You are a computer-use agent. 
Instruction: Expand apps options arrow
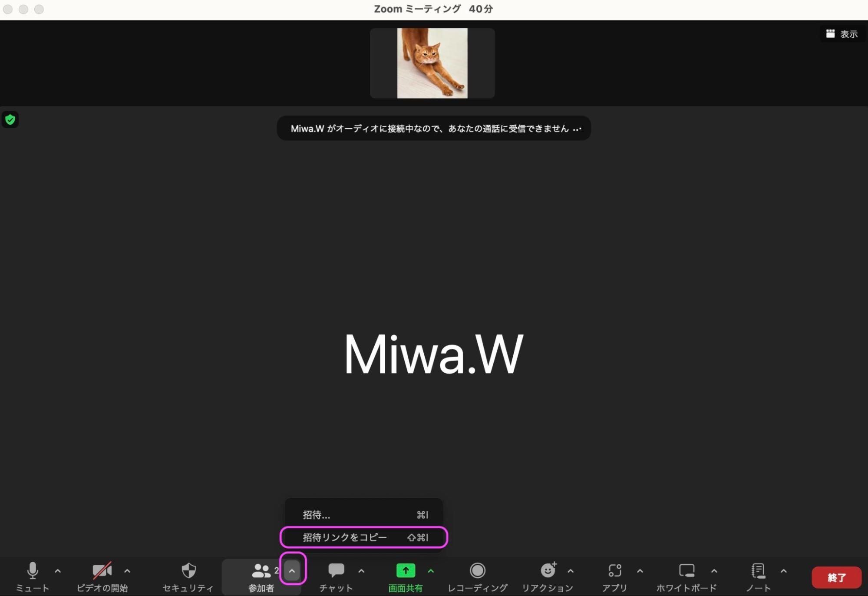pos(640,571)
